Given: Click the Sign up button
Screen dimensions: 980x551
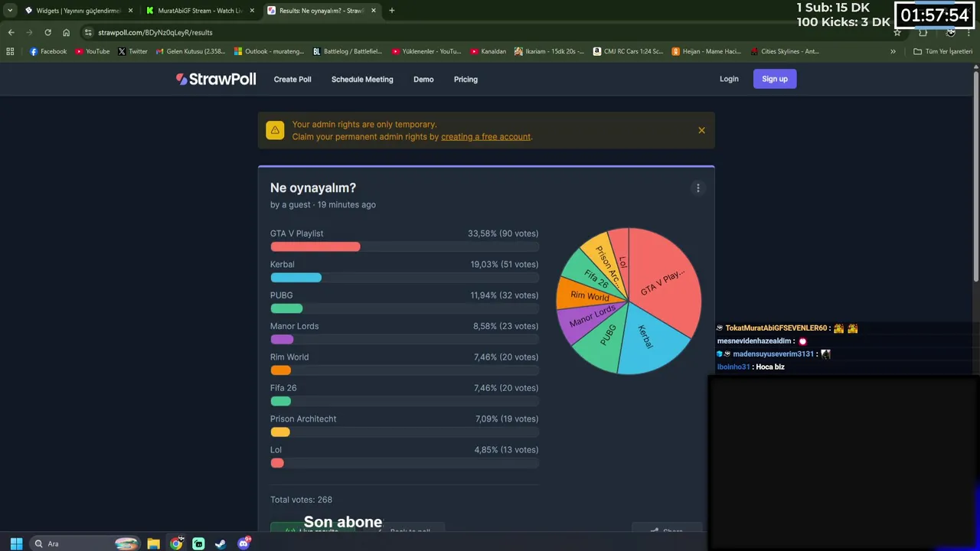Looking at the screenshot, I should tap(775, 79).
